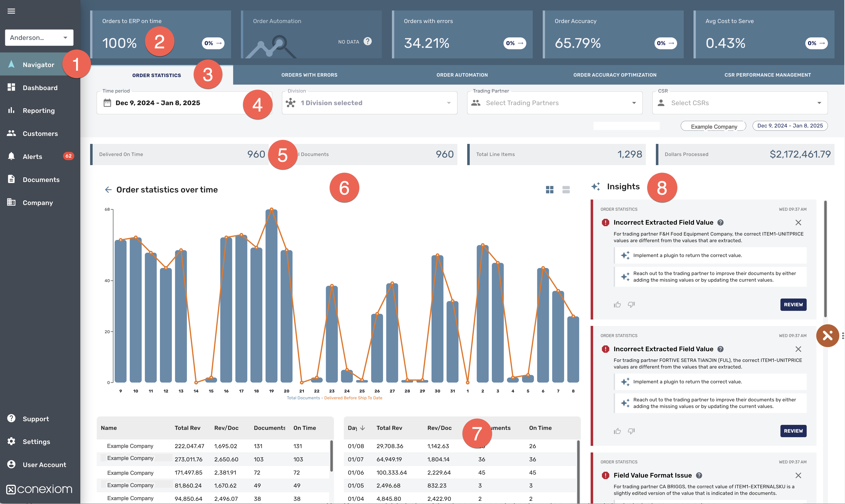Open the Anderson company dropdown

[39, 37]
